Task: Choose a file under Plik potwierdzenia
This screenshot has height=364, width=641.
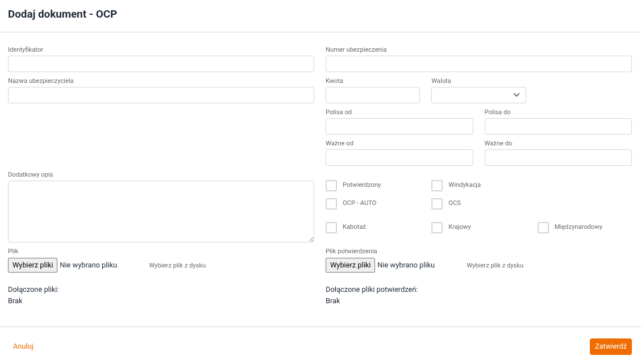Action: pyautogui.click(x=350, y=265)
